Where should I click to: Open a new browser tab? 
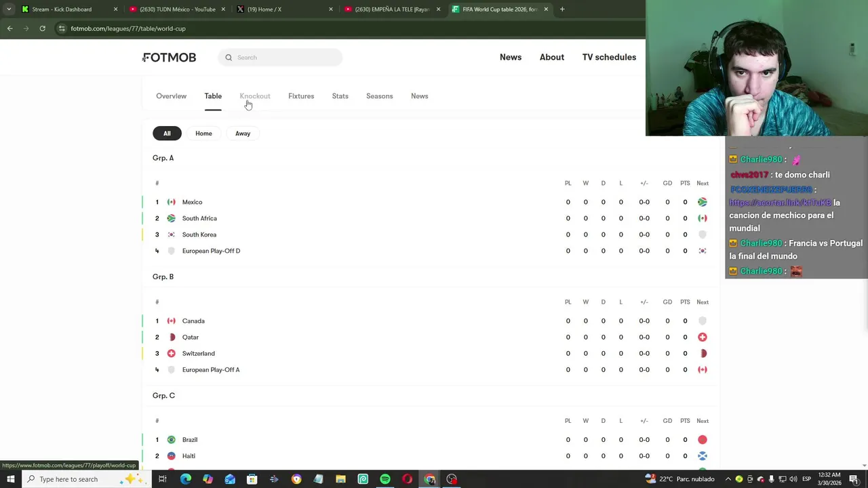(562, 9)
